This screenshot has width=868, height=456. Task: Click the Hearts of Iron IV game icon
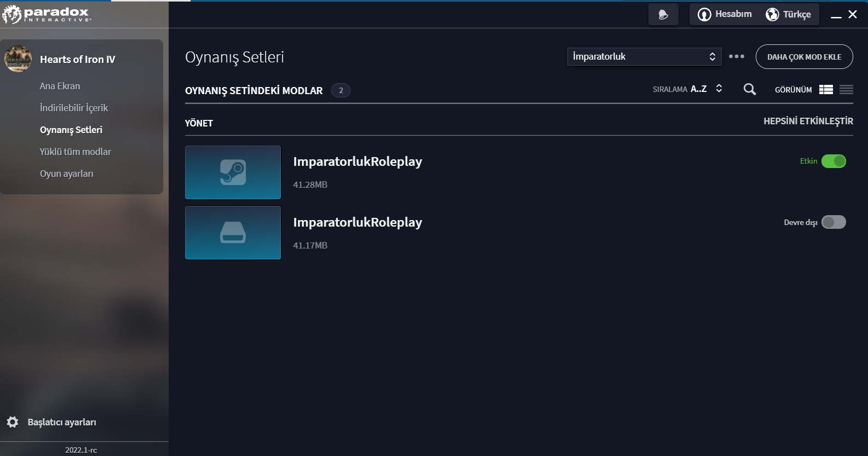(x=18, y=59)
